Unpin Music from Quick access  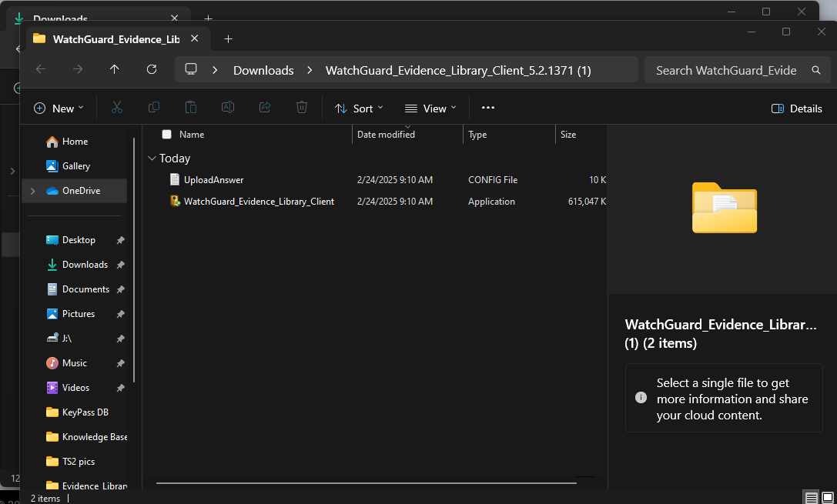121,363
